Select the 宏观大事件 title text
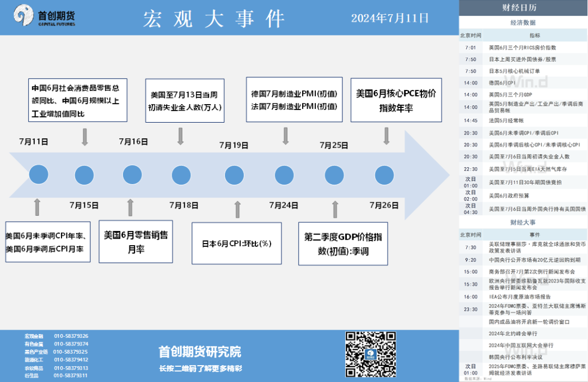The image size is (588, 382). (x=214, y=19)
